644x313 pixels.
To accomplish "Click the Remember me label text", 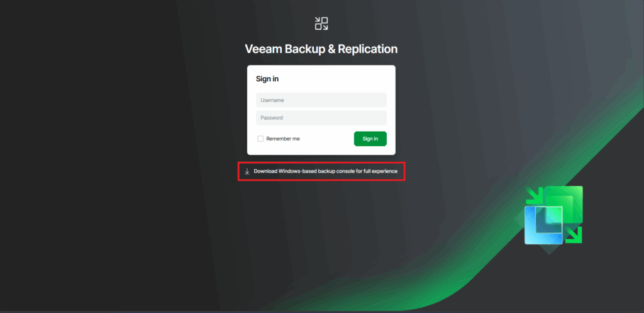I will pos(283,139).
